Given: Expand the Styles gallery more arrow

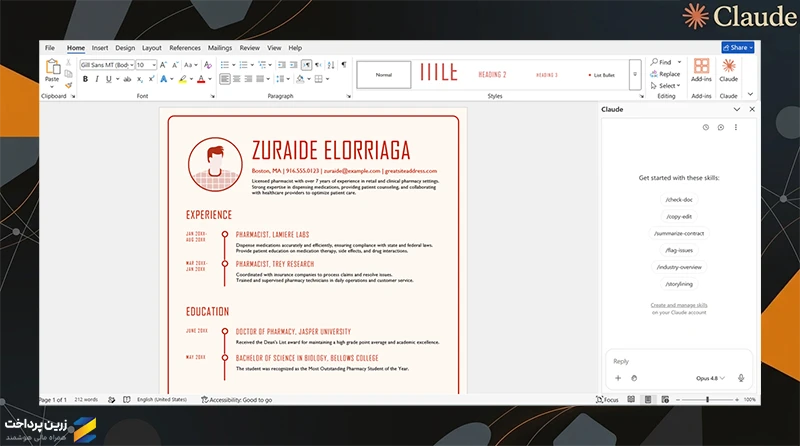Looking at the screenshot, I should [635, 75].
